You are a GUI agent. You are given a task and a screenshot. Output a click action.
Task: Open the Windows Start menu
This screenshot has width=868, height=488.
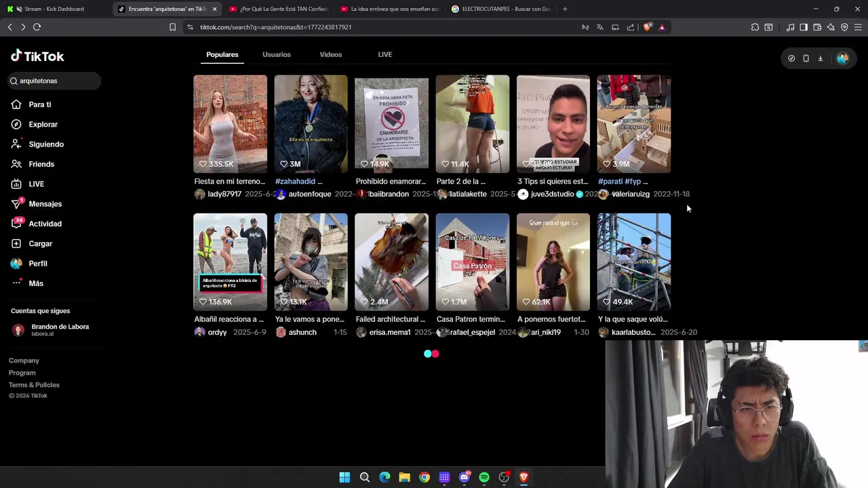click(x=344, y=477)
